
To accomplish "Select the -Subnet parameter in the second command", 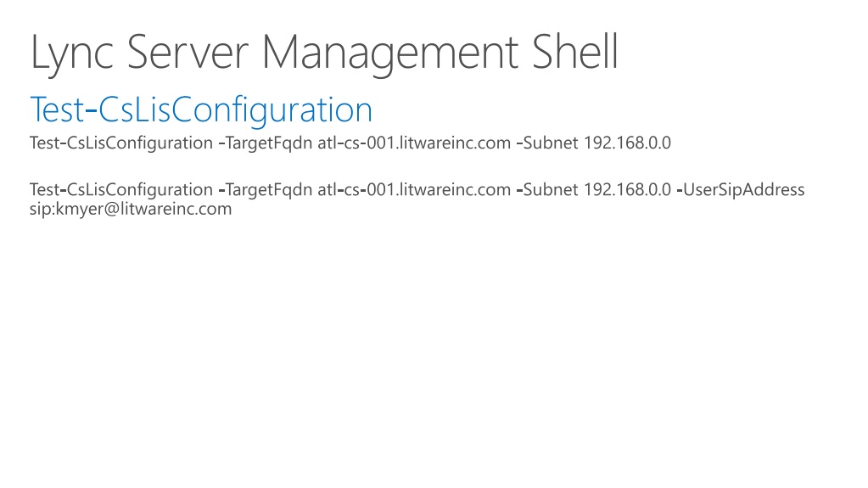I will [547, 190].
